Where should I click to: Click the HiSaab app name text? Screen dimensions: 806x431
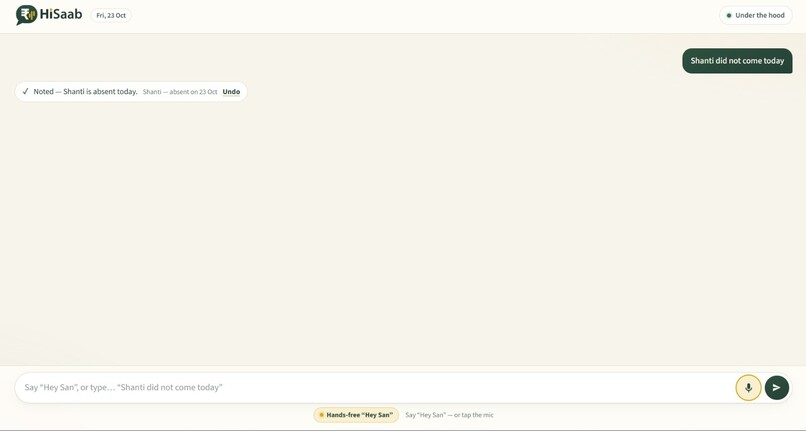pyautogui.click(x=61, y=14)
